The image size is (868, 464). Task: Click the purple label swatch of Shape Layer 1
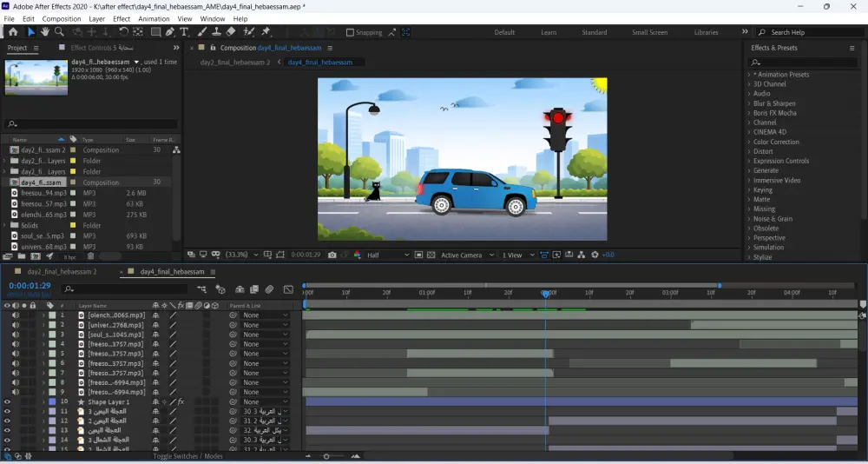tap(51, 402)
